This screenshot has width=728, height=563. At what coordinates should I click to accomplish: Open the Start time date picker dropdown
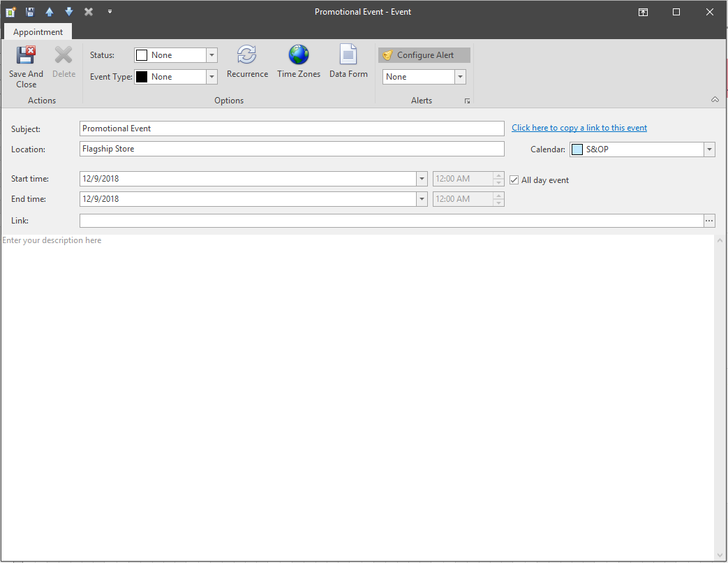tap(422, 179)
